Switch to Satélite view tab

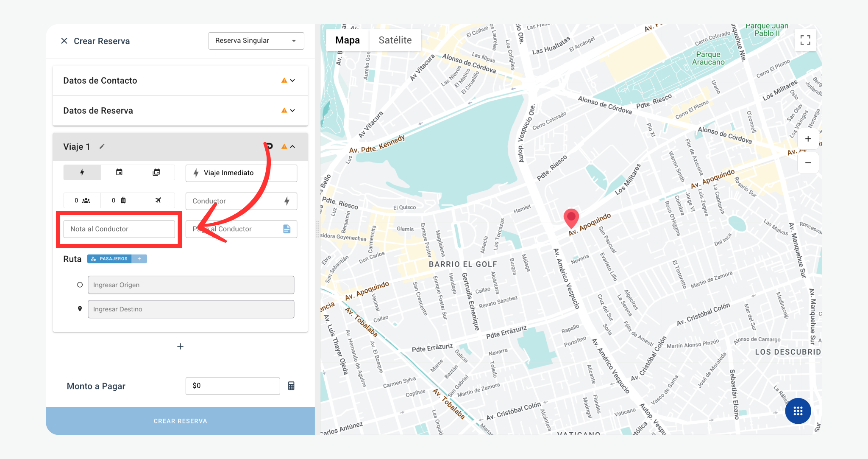click(395, 40)
